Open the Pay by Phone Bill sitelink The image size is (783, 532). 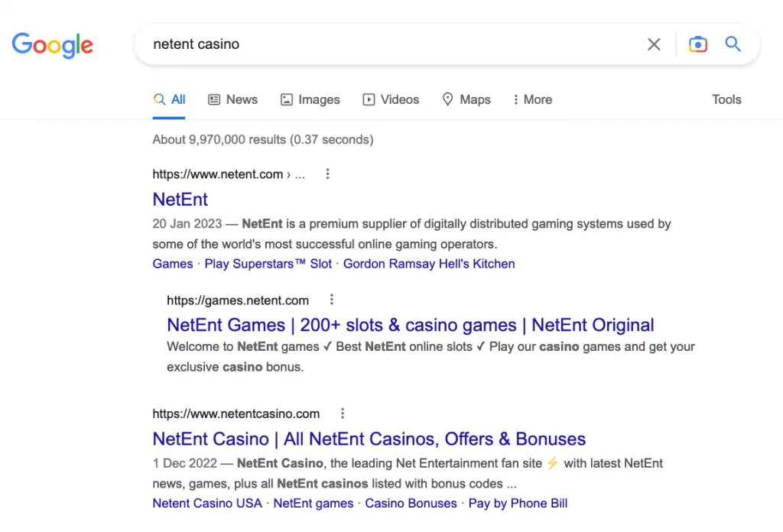(518, 504)
